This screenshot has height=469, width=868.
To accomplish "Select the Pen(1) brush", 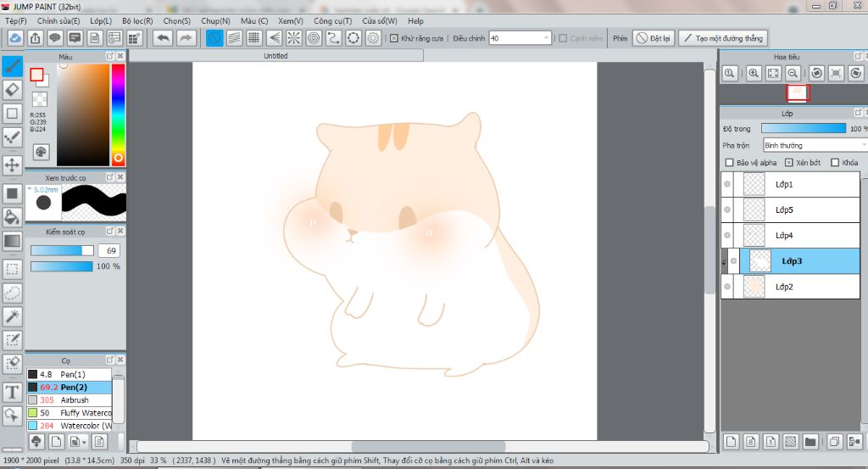I will tap(70, 374).
